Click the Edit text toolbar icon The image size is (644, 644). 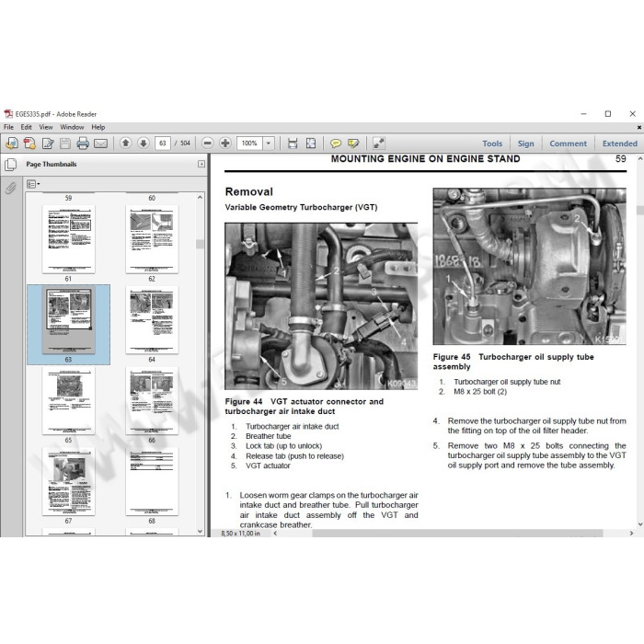[48, 144]
